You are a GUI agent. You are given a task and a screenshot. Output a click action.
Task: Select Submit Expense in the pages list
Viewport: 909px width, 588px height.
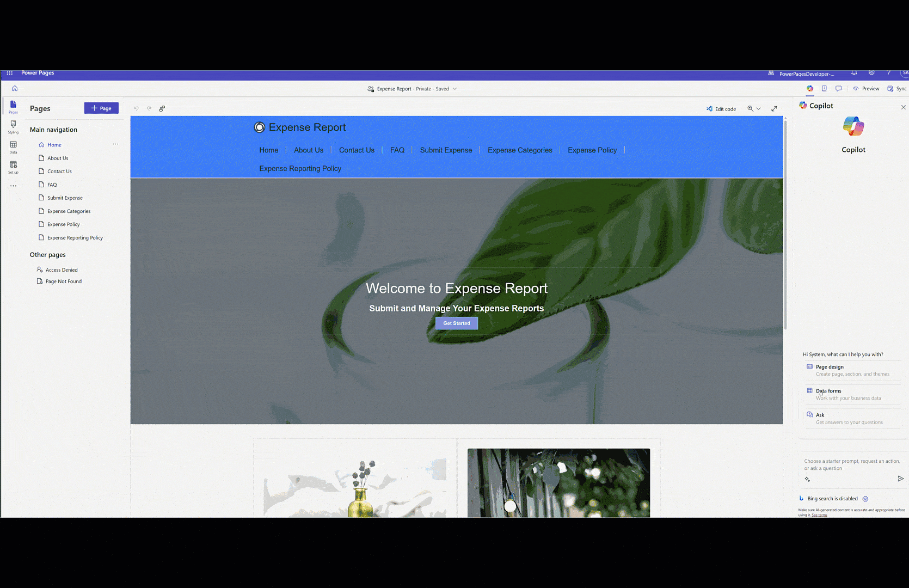pos(65,198)
